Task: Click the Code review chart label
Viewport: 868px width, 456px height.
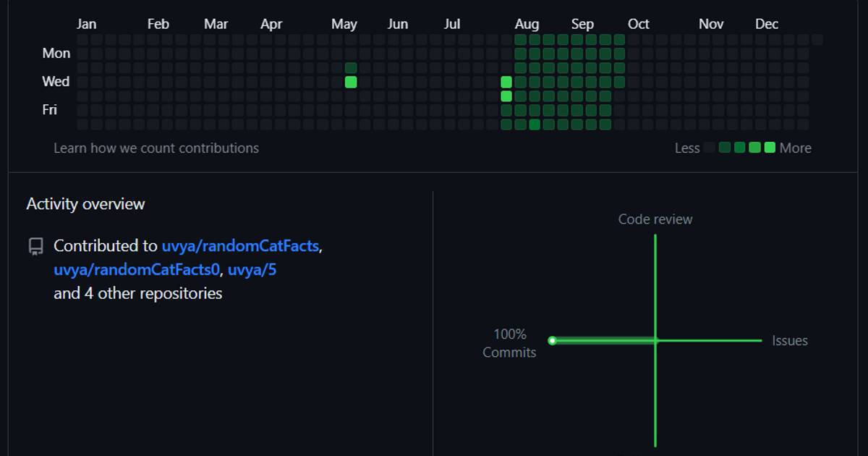Action: 655,219
